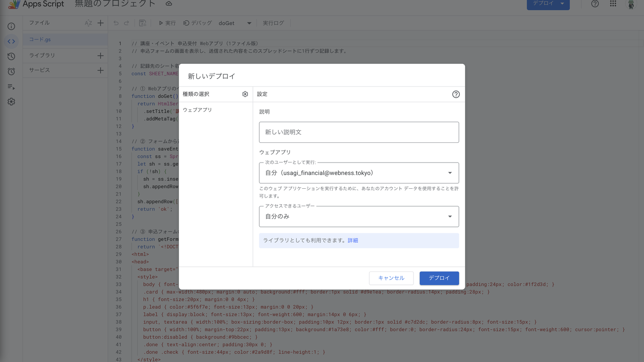Click line number 1 in editor
644x362 pixels.
tap(120, 43)
